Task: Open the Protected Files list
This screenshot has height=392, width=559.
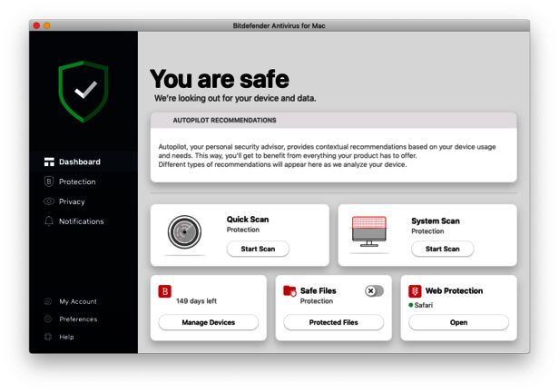Action: 333,322
